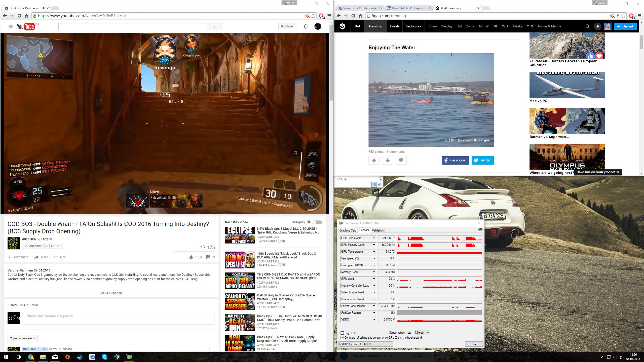Image resolution: width=644 pixels, height=362 pixels.
Task: Share the post via Facebook button
Action: 455,160
